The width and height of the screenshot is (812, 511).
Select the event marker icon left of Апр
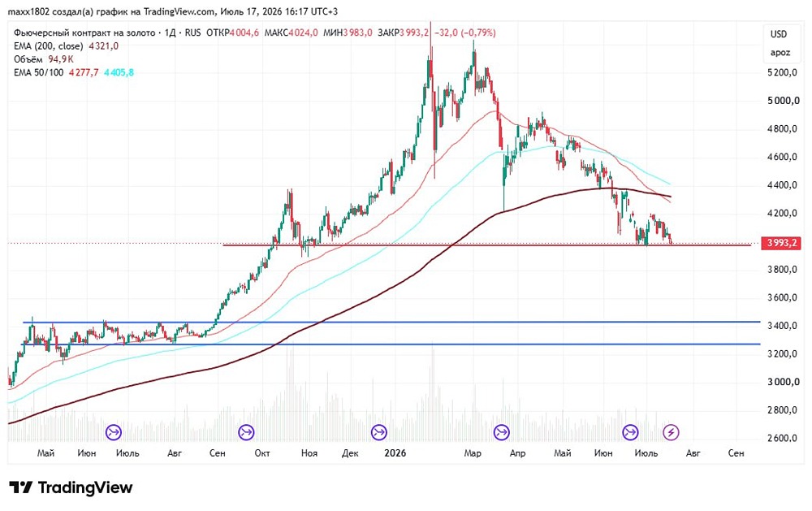pyautogui.click(x=501, y=431)
